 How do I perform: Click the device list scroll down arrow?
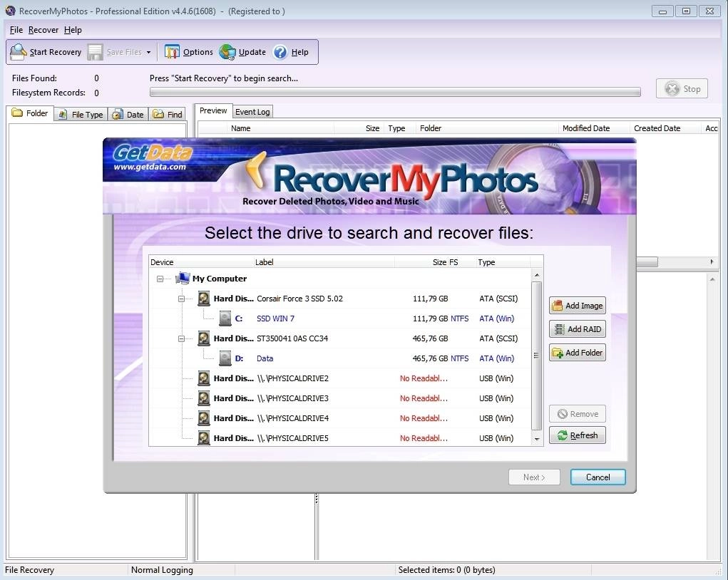pos(537,438)
